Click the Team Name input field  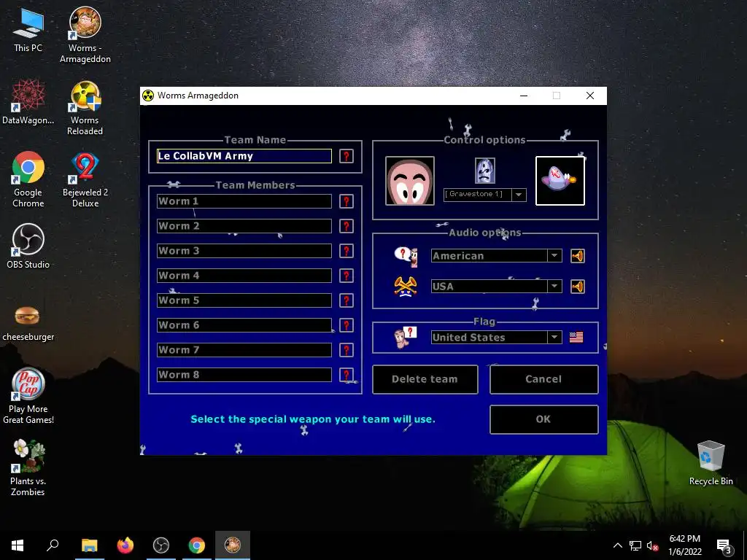pyautogui.click(x=244, y=156)
